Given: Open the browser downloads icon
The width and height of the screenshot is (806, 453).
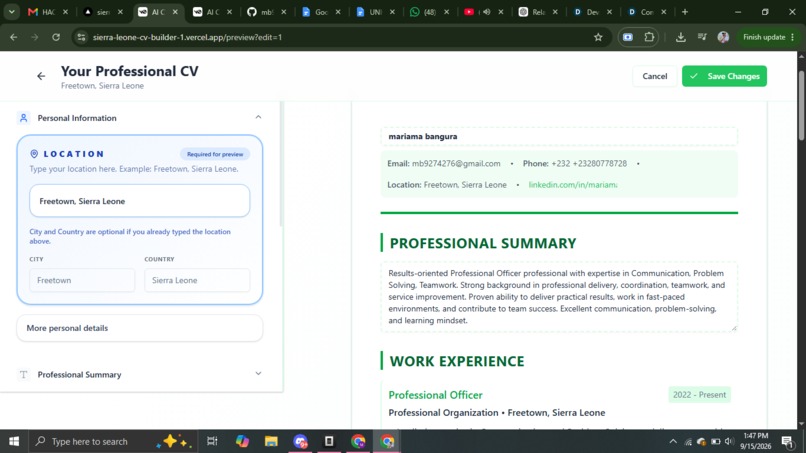Looking at the screenshot, I should click(681, 37).
